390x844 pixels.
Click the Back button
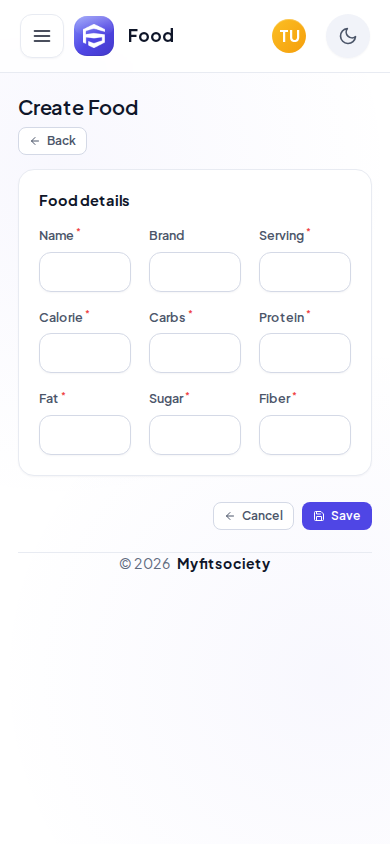click(x=53, y=141)
